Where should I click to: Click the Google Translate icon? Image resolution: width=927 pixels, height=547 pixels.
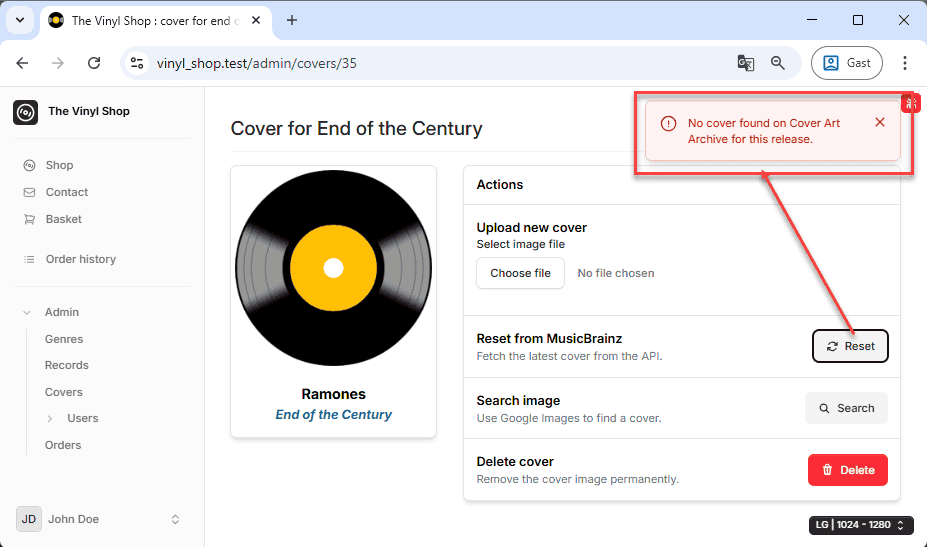tap(746, 63)
